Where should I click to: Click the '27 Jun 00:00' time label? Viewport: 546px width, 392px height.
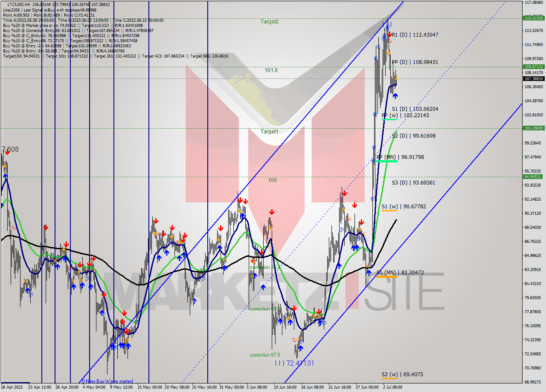(x=367, y=387)
